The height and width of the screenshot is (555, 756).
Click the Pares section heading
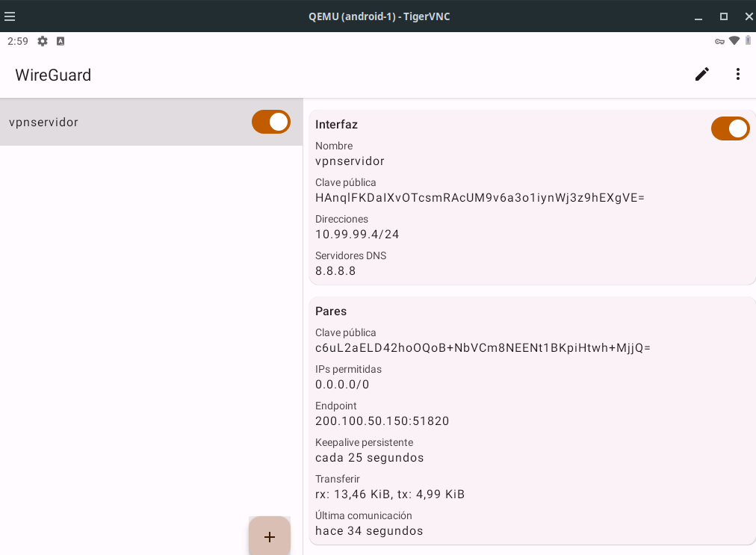[331, 311]
